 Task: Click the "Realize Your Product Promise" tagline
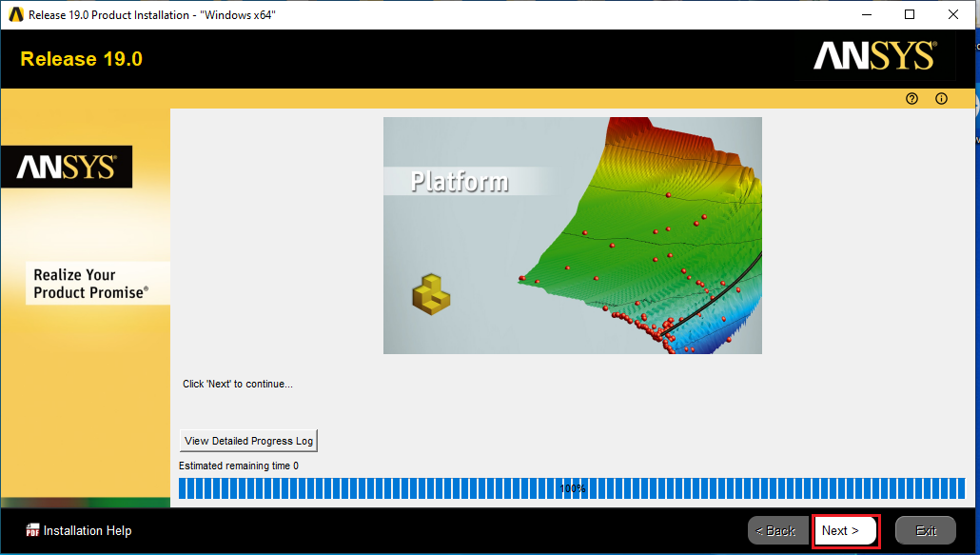[x=91, y=284]
